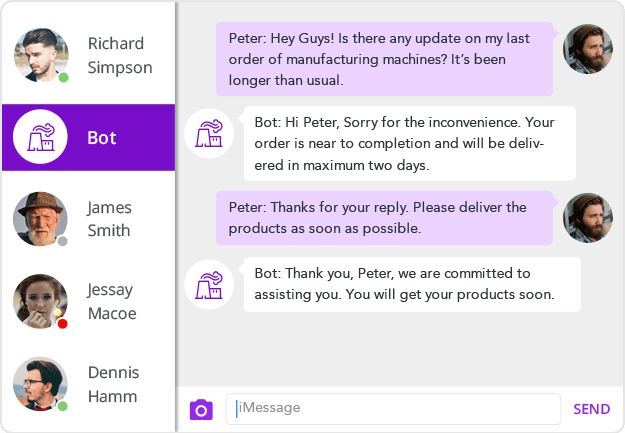Click Jessay Macoe's profile photo
Viewport: 625px width, 433px height.
(41, 301)
